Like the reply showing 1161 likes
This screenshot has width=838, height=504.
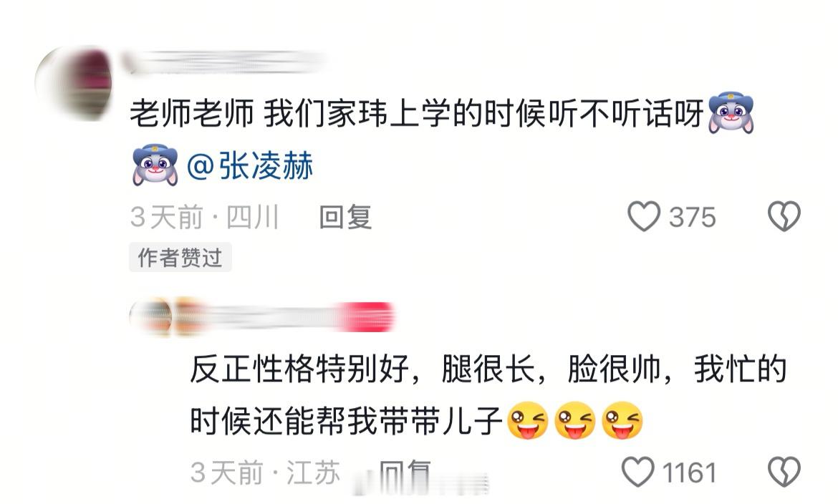click(x=637, y=472)
